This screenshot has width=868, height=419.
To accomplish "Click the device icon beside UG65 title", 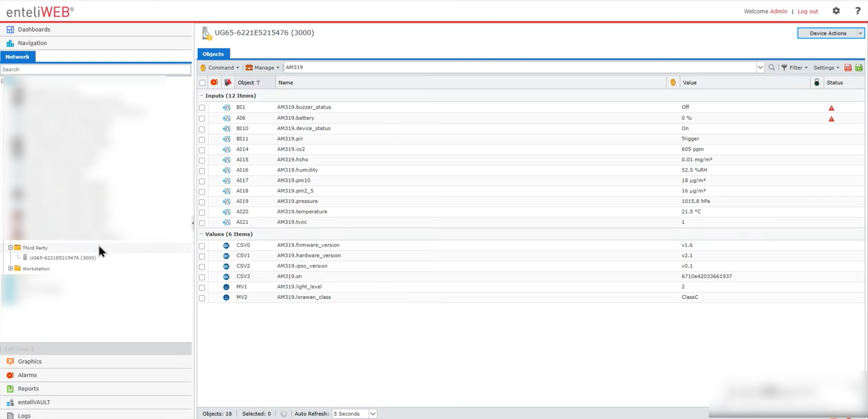I will pos(207,33).
